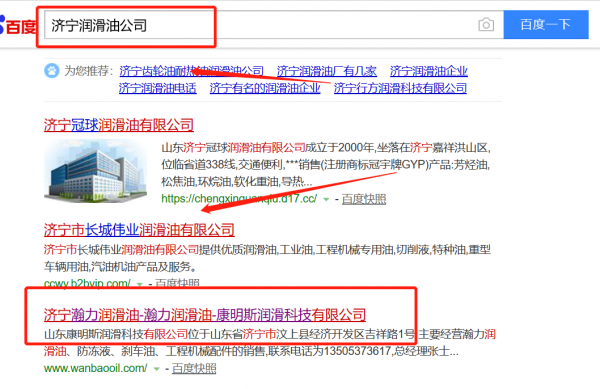Click the paw recommendation icon
This screenshot has width=600, height=389.
tap(52, 71)
